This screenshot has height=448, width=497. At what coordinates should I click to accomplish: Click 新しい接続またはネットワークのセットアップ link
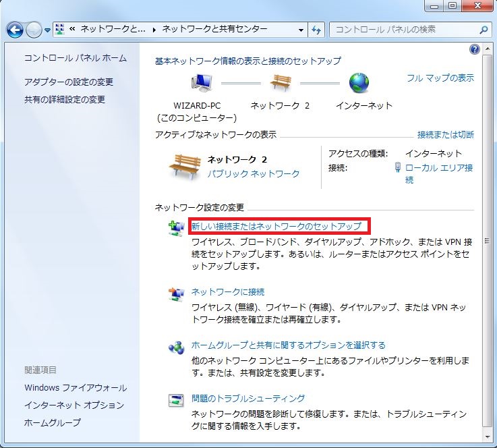[276, 226]
